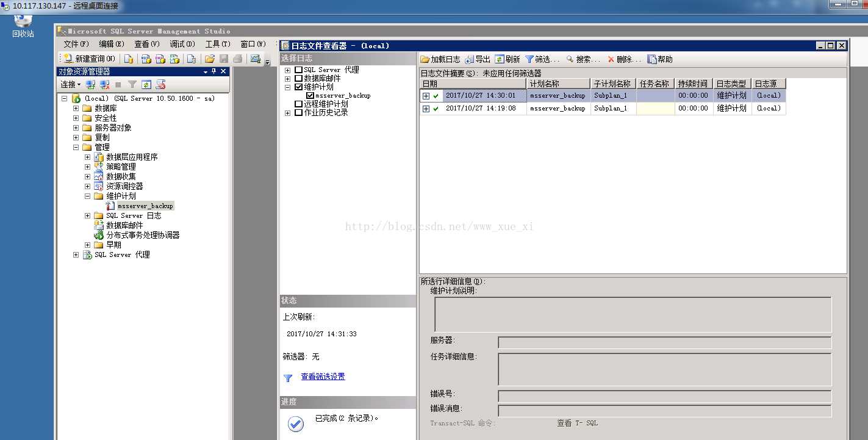Sort log entries by 日期 column header
Viewport: 868px width, 440px height.
point(473,84)
